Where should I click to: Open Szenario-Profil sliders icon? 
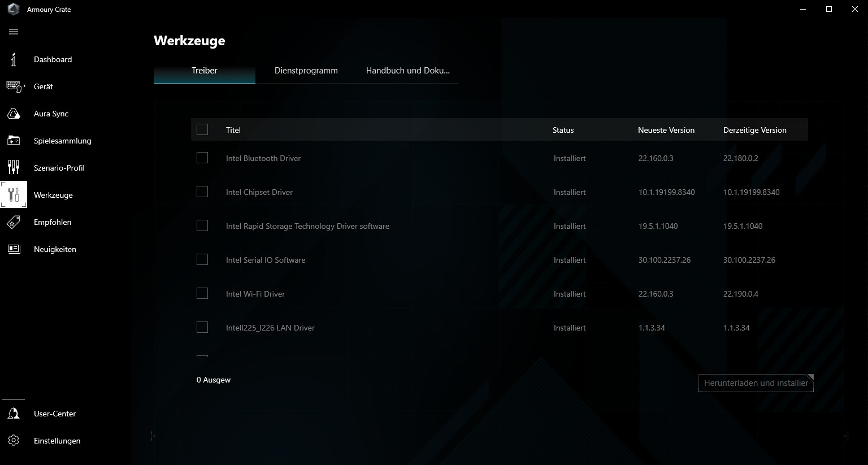[14, 168]
